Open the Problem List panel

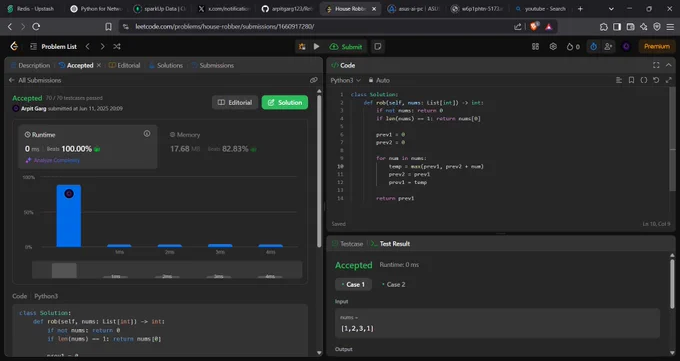click(53, 46)
